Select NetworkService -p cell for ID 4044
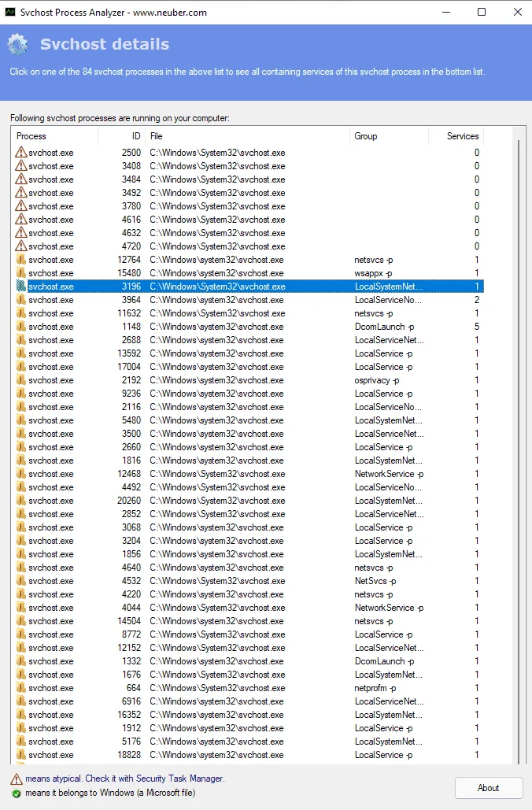Viewport: 532px width, 810px height. pos(389,608)
